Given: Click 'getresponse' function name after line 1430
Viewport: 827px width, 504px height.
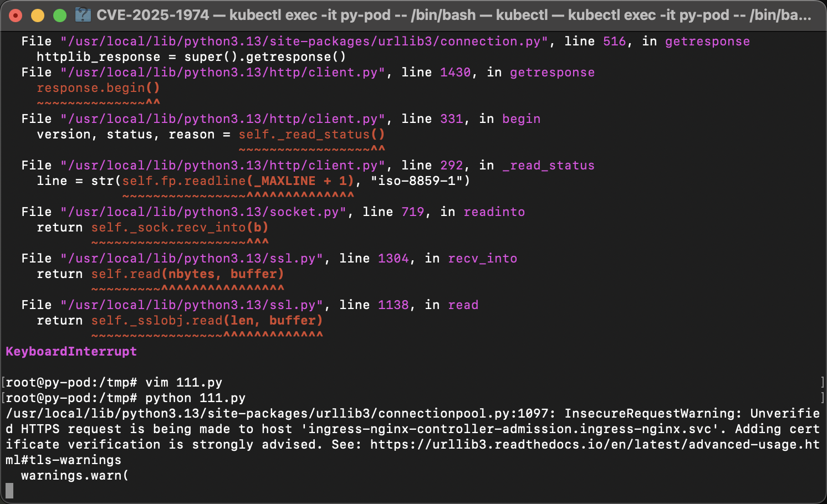Looking at the screenshot, I should pyautogui.click(x=552, y=72).
